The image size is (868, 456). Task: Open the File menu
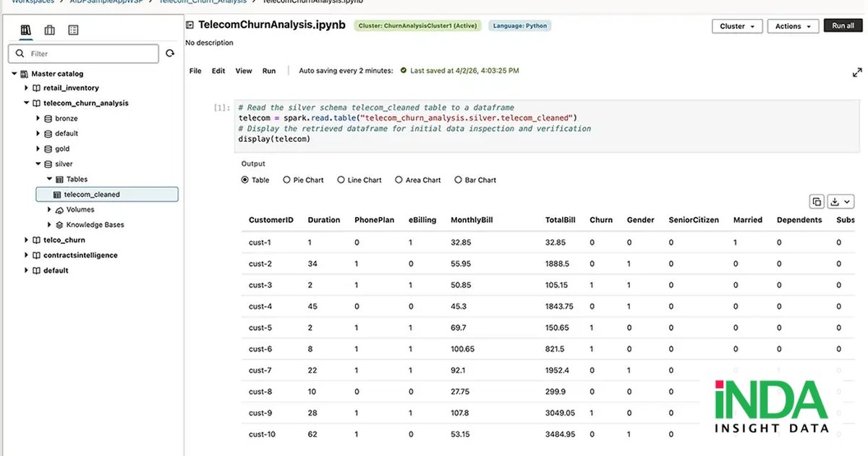195,71
